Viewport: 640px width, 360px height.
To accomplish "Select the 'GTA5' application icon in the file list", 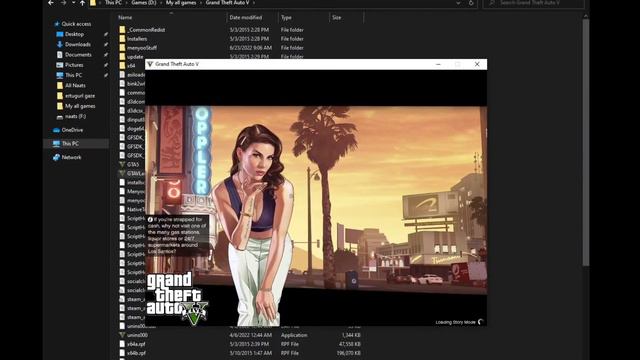I will click(122, 164).
